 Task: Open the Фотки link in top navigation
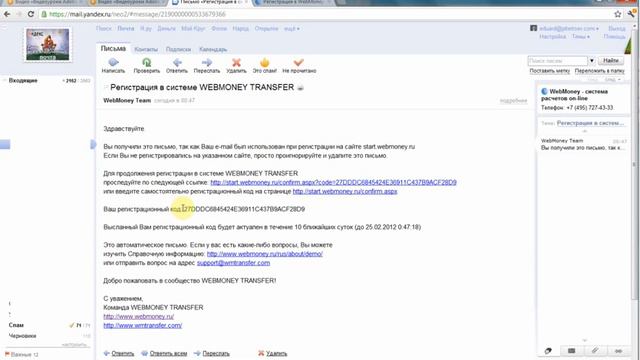click(219, 29)
